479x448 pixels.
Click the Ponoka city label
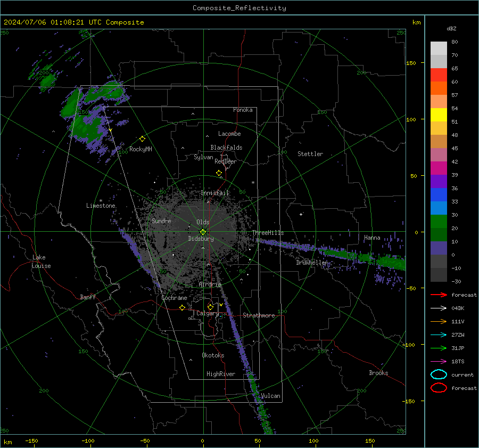[x=243, y=110]
